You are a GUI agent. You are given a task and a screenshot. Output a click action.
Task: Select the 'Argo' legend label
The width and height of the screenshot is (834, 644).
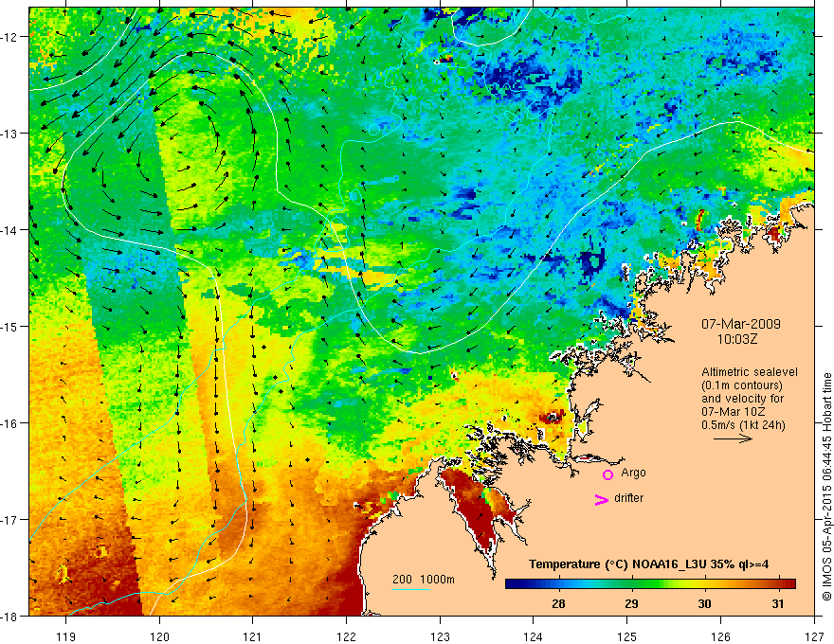pos(633,473)
